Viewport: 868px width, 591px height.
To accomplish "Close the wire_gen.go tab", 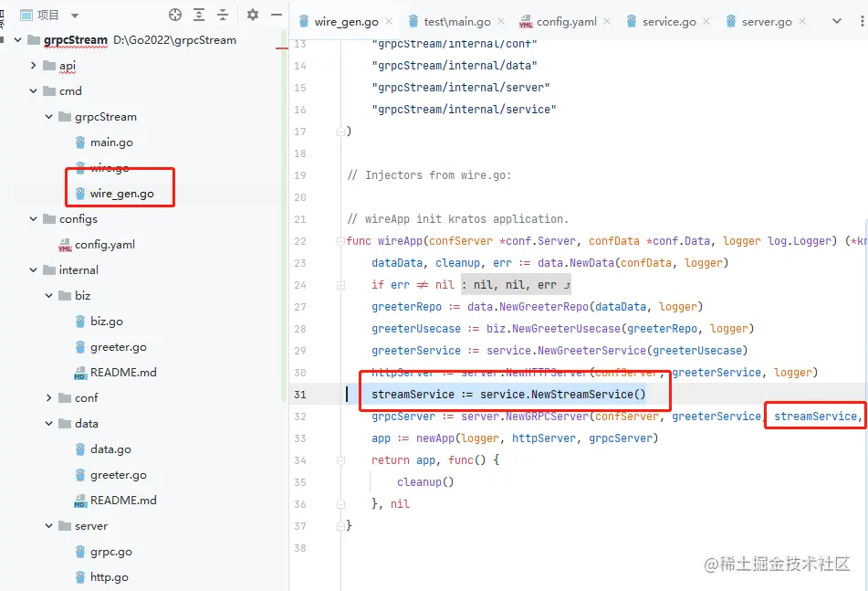I will pyautogui.click(x=389, y=21).
